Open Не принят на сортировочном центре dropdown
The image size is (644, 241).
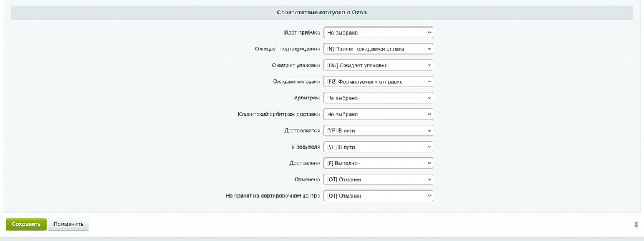(378, 196)
